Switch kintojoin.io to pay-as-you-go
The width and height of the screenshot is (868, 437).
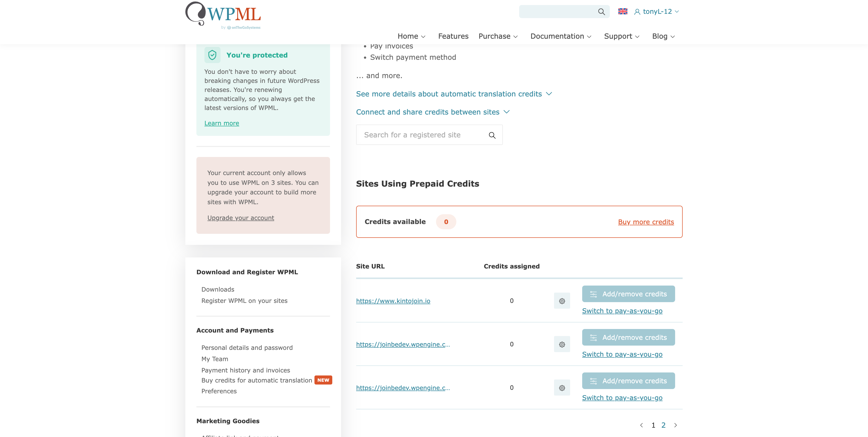pos(622,311)
